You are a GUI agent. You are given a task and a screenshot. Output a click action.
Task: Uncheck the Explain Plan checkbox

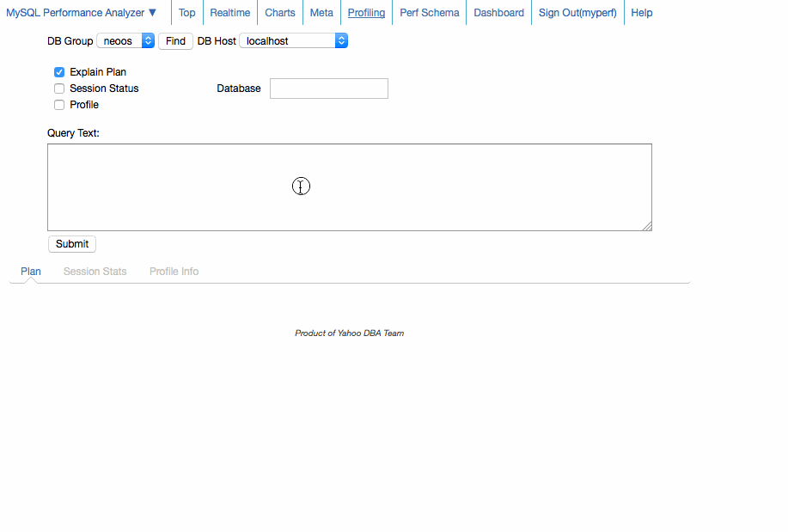(59, 72)
